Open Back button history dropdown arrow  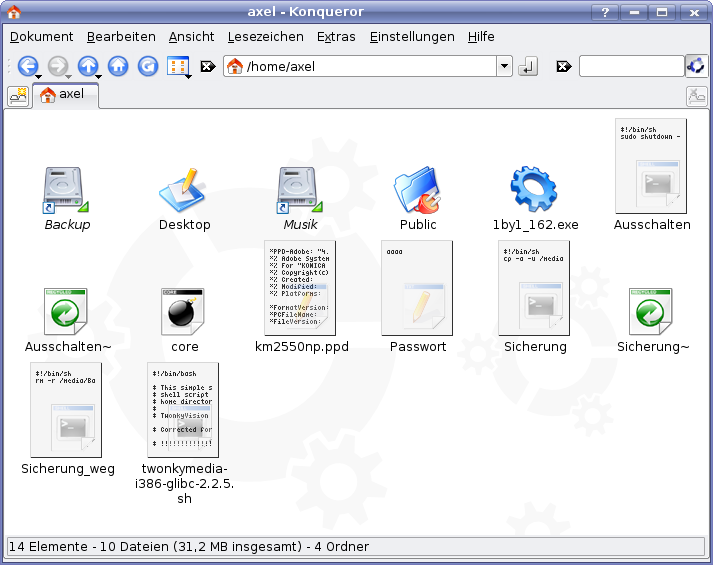pyautogui.click(x=39, y=77)
